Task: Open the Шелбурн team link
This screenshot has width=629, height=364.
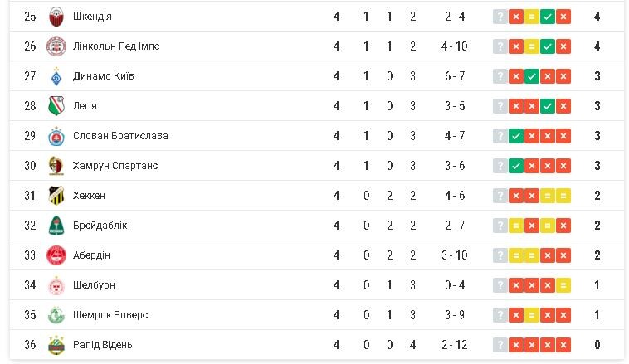Action: tap(94, 285)
